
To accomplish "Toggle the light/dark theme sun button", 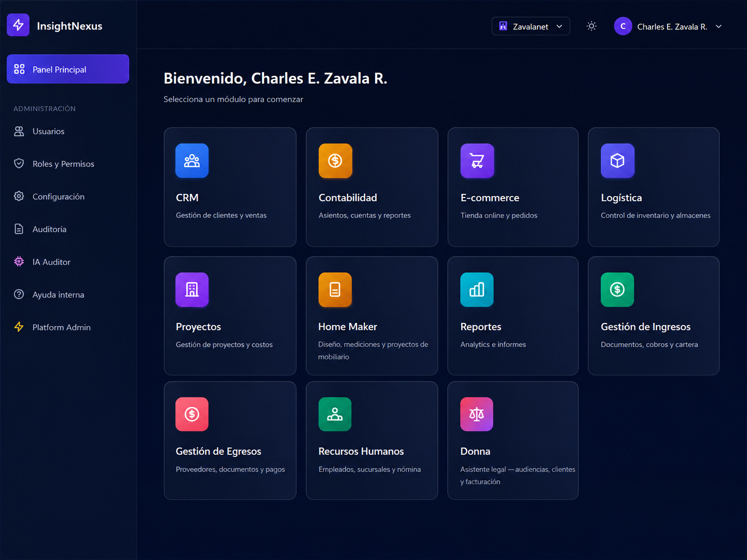I will pos(592,26).
